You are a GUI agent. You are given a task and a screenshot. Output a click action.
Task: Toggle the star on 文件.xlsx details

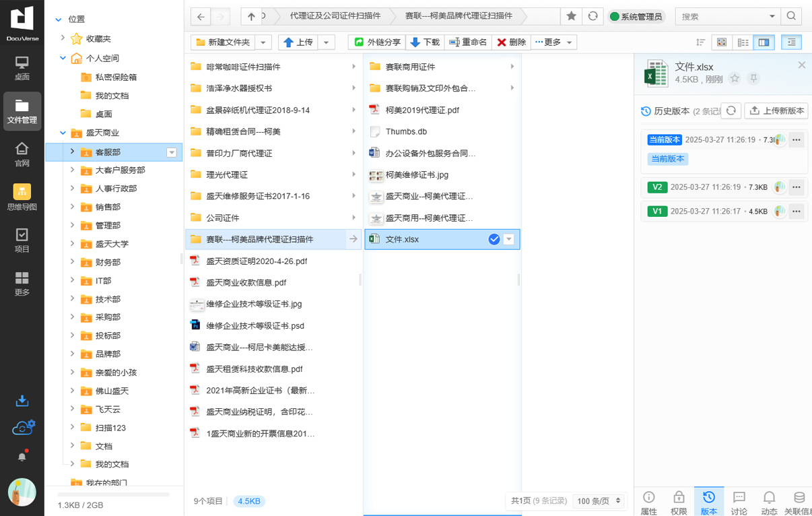735,79
